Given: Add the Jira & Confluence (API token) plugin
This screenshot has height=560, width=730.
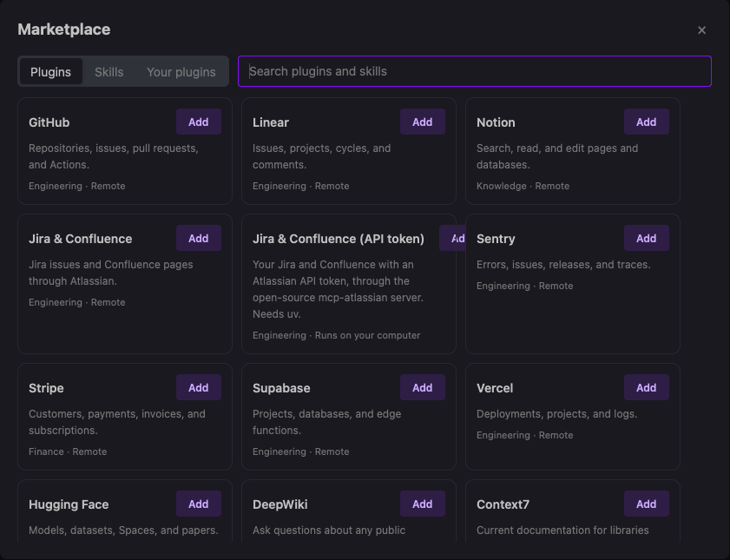Looking at the screenshot, I should pyautogui.click(x=452, y=239).
